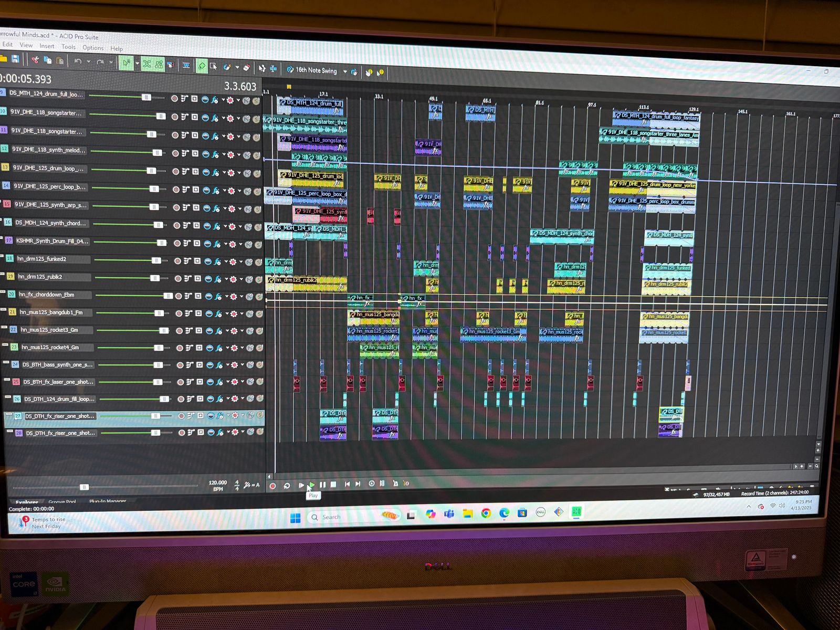Solo the hn_drm125_rubik2 track

(x=259, y=279)
